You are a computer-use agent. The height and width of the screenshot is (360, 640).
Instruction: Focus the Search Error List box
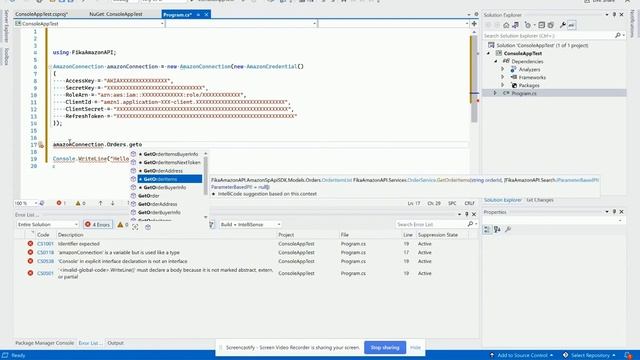[431, 224]
